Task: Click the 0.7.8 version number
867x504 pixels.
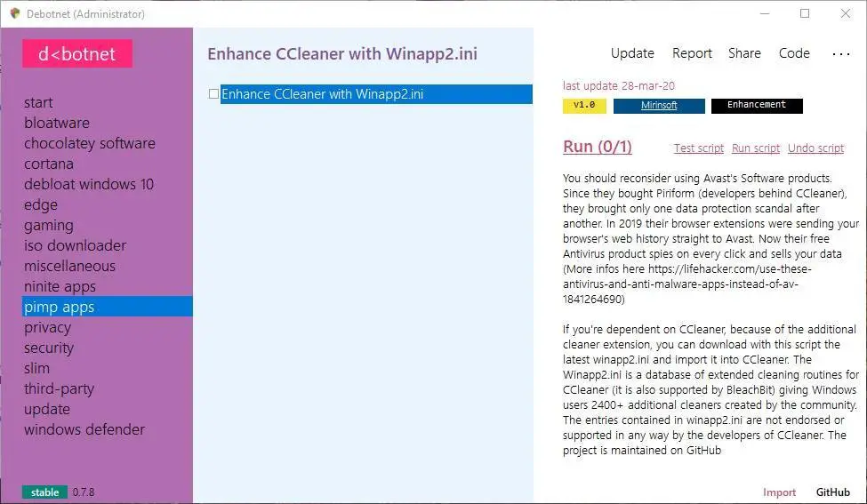Action: [84, 492]
